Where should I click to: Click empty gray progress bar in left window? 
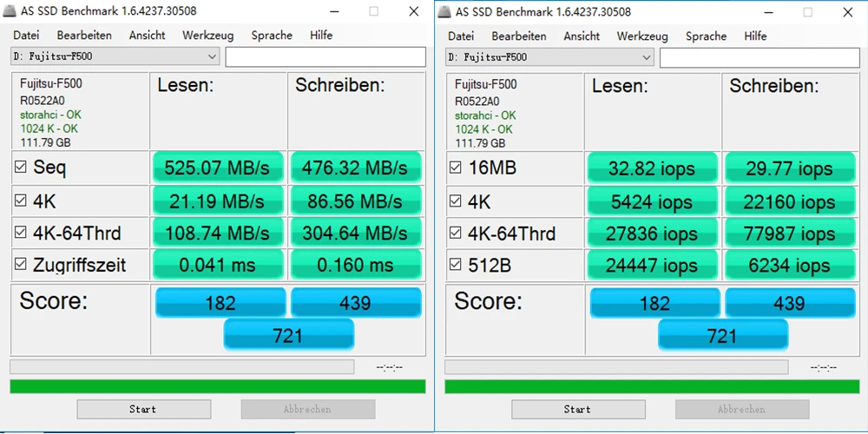pos(182,366)
